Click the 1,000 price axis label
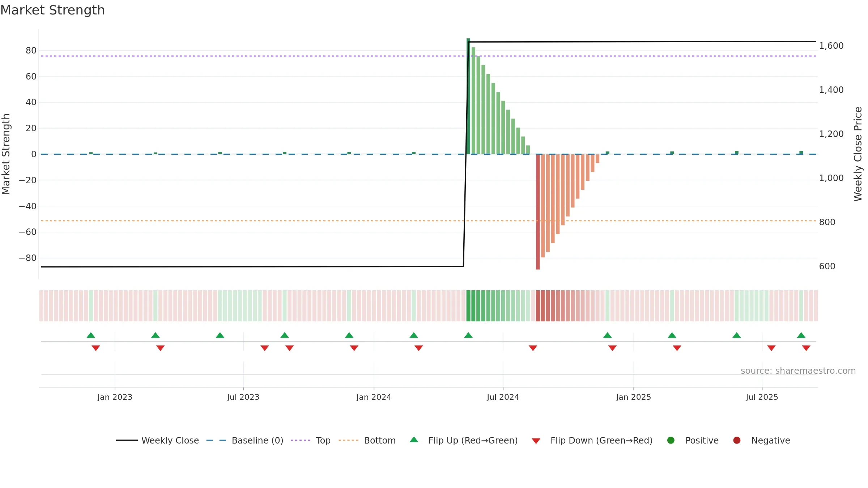The height and width of the screenshot is (488, 868). click(831, 178)
